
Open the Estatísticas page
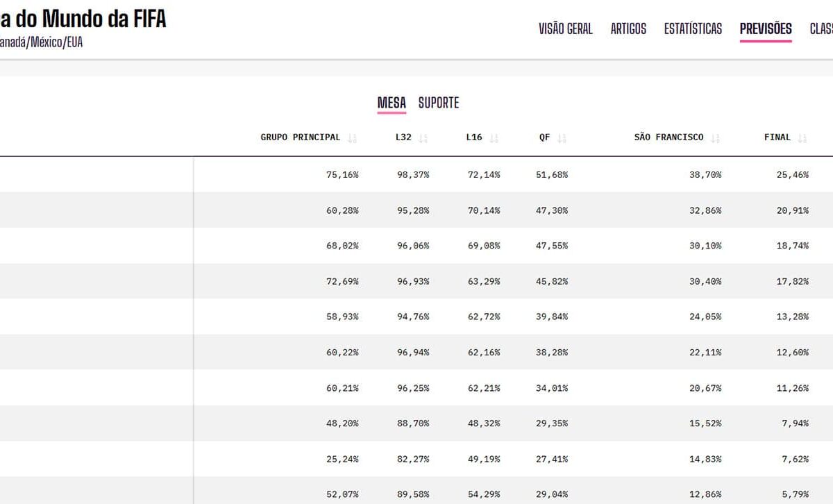click(693, 28)
